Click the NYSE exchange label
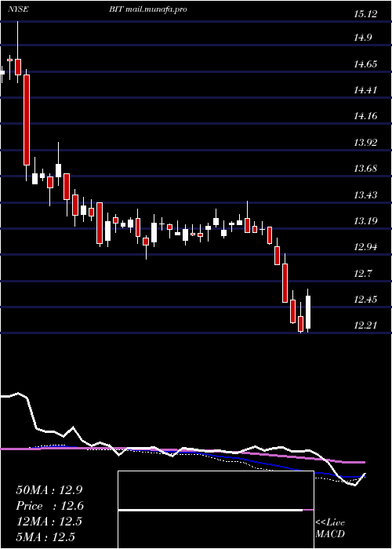 point(18,9)
